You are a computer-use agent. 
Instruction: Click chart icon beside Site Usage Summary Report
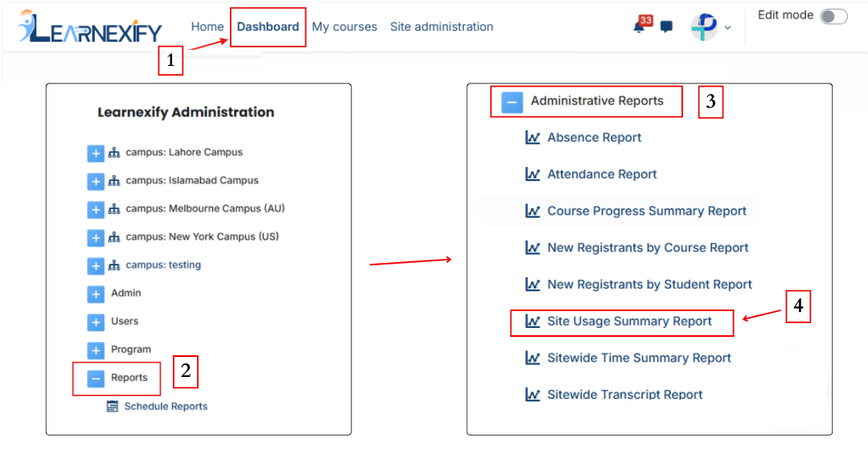tap(533, 321)
